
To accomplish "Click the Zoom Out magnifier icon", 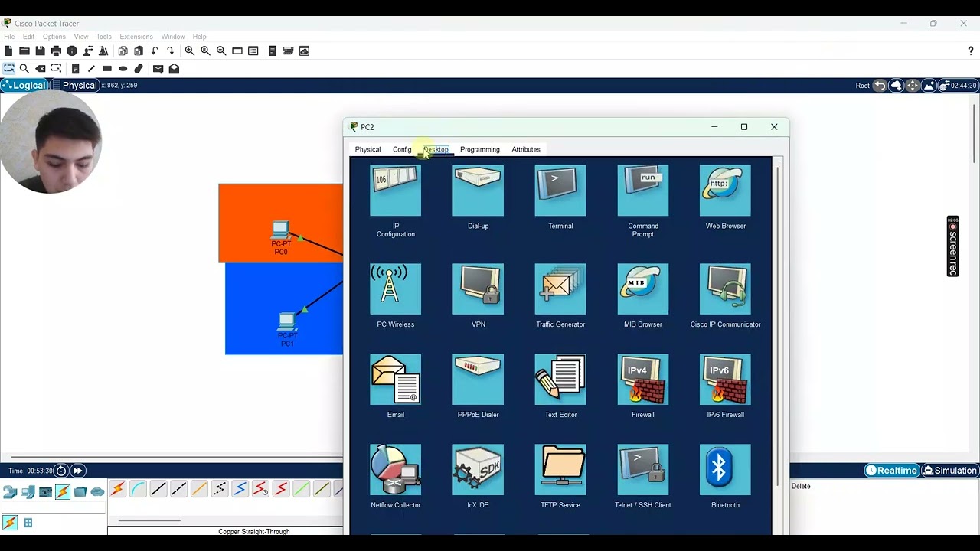I will pyautogui.click(x=221, y=51).
